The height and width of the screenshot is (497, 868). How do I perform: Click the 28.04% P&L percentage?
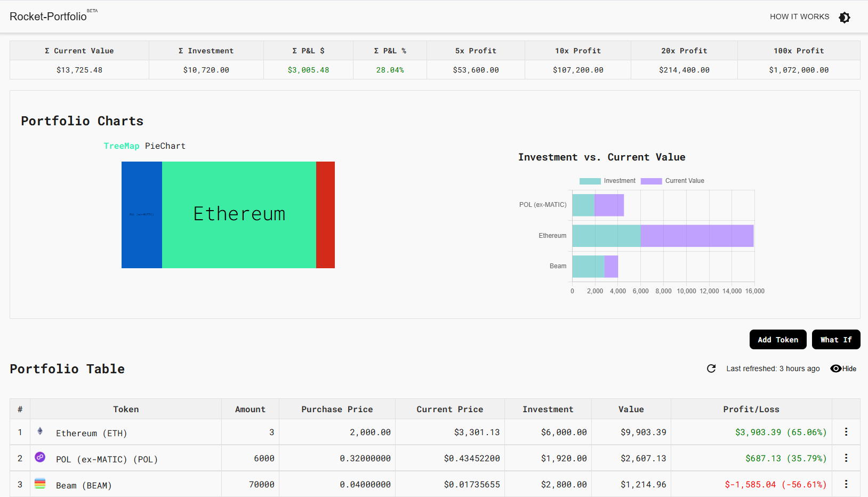[390, 70]
